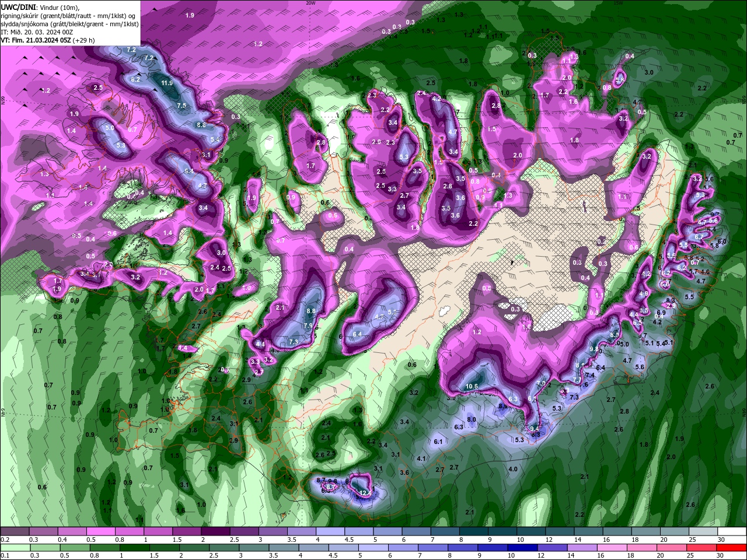Click the dark teal 9 swatch in snow scale
Screen dimensions: 747x560
click(501, 531)
